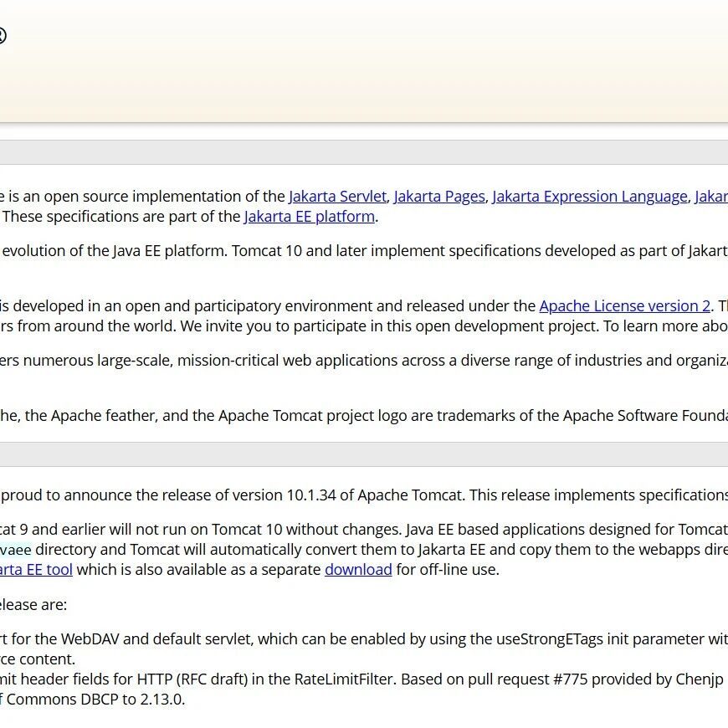The height and width of the screenshot is (728, 728).
Task: Click the text 'Apache Tomcat project logo are trademarks'
Action: point(367,416)
